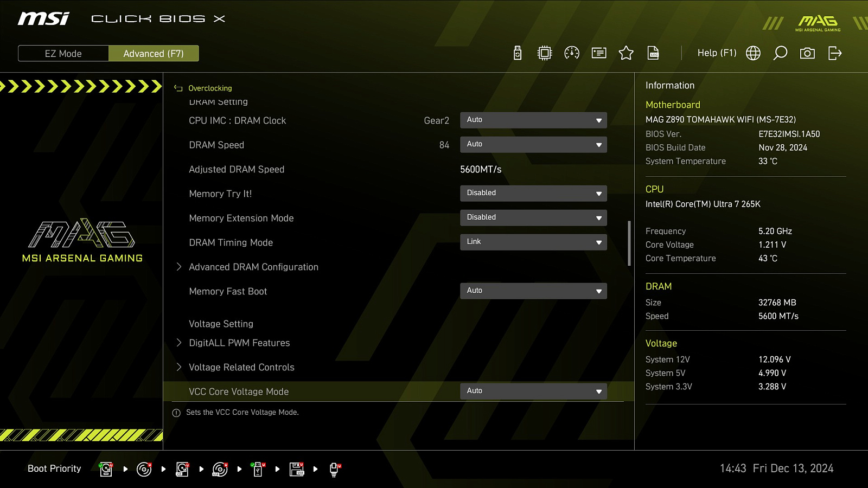Select the Memory Extension Mode label
Screen dimensions: 868x488
[x=241, y=218]
